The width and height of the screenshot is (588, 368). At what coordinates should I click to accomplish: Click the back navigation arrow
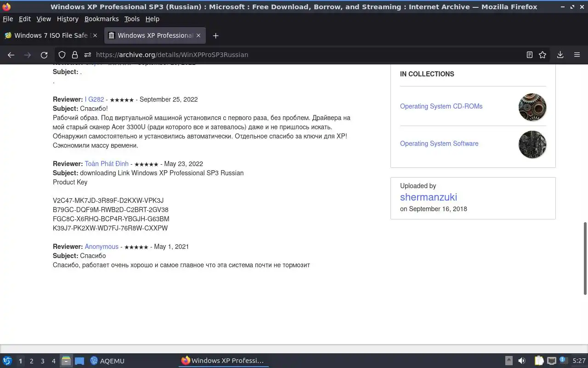tap(11, 55)
